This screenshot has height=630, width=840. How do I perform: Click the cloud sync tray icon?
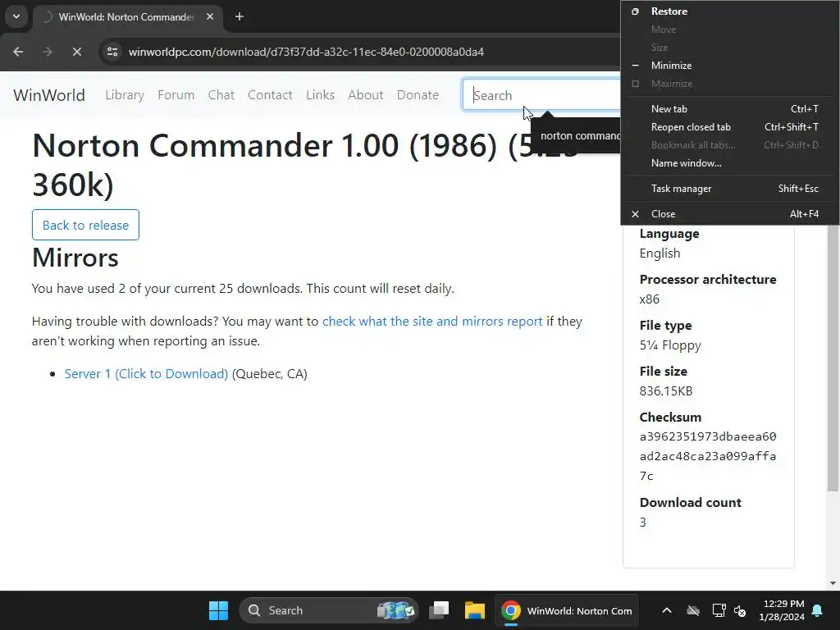coord(693,610)
